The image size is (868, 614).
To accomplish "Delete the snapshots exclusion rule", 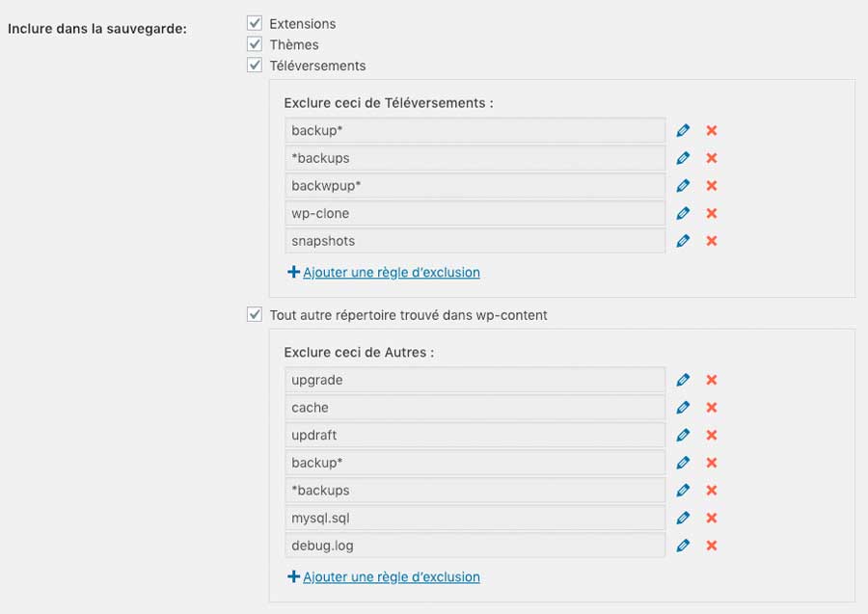I will (x=712, y=241).
